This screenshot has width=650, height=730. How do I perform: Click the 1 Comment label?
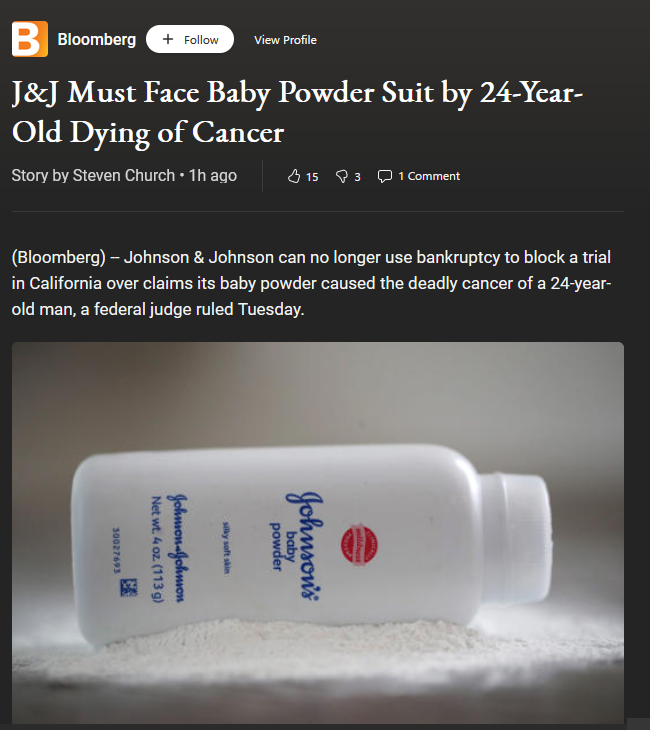click(x=429, y=176)
